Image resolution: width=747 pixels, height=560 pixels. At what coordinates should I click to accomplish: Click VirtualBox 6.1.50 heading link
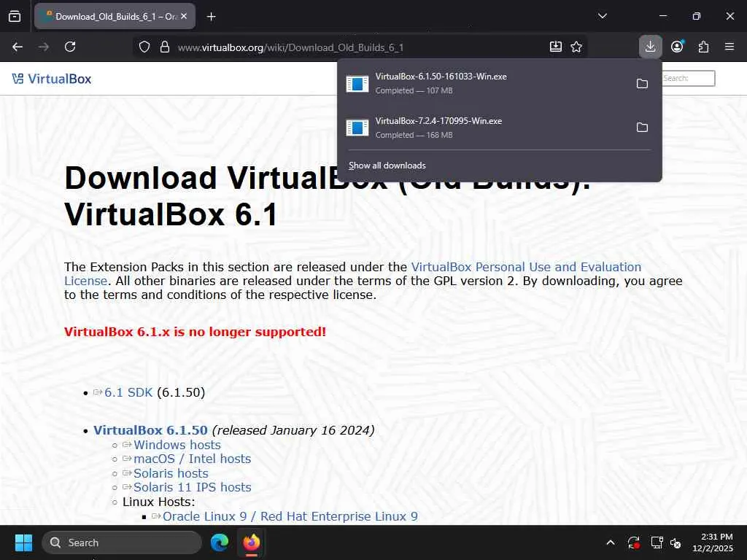click(150, 430)
